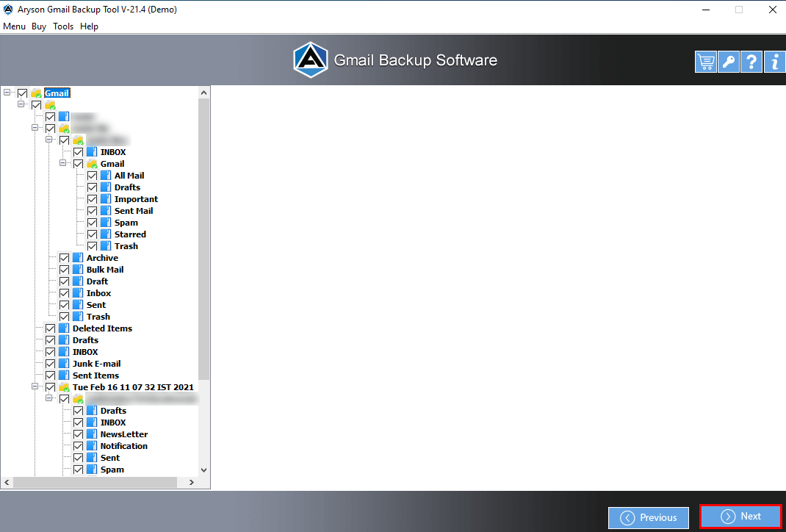
Task: Select the Starred tree item
Action: pyautogui.click(x=130, y=234)
